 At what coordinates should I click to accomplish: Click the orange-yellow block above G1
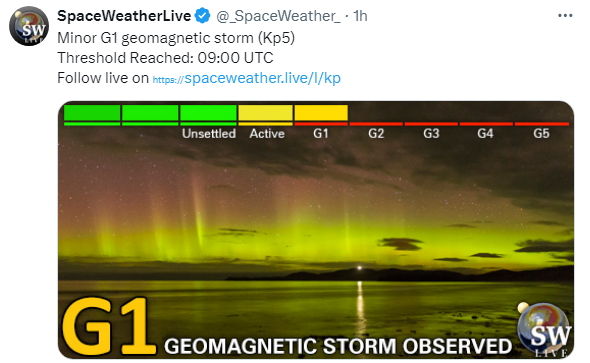click(321, 112)
